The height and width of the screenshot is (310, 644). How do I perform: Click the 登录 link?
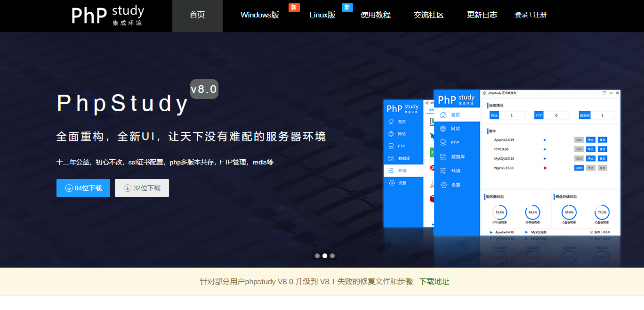[x=521, y=15]
